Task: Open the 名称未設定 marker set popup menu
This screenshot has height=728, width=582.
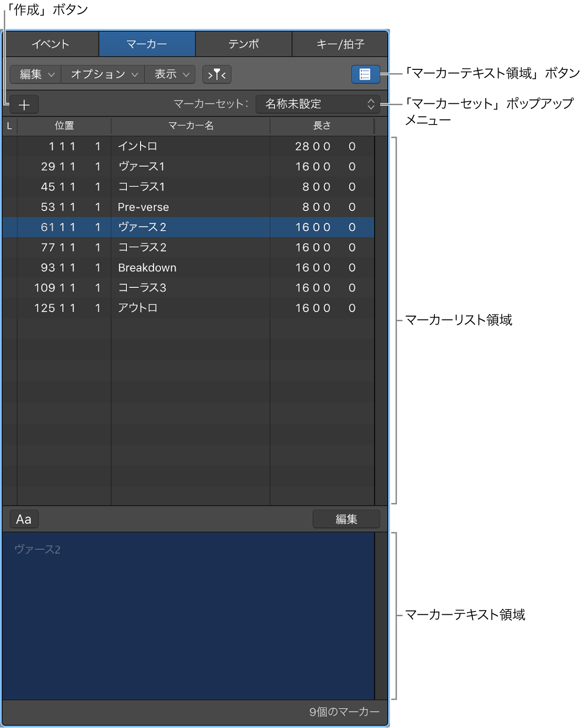Action: (317, 104)
